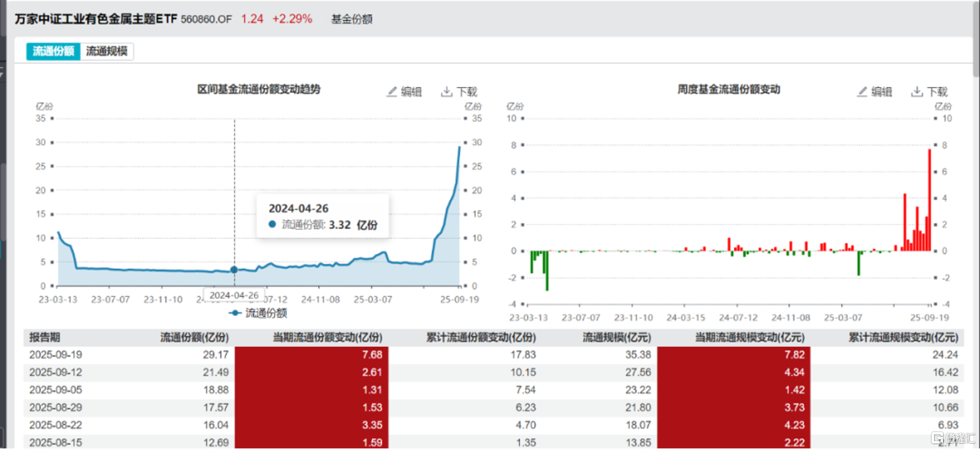980x449 pixels.
Task: Select the 2025-08-22 report row date
Action: (x=56, y=425)
